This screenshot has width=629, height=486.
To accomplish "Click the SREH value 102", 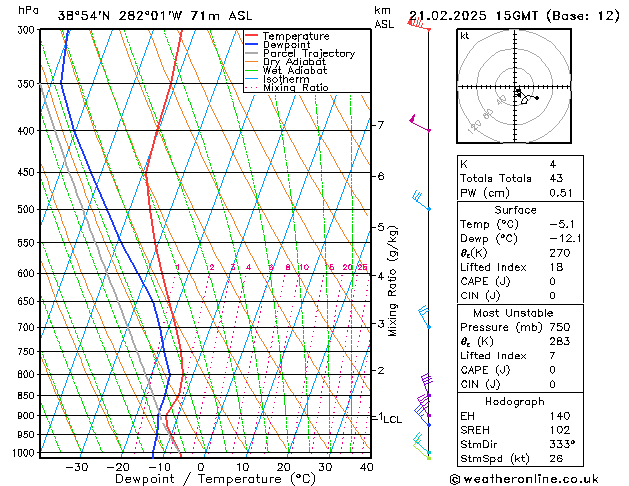I will (560, 430).
